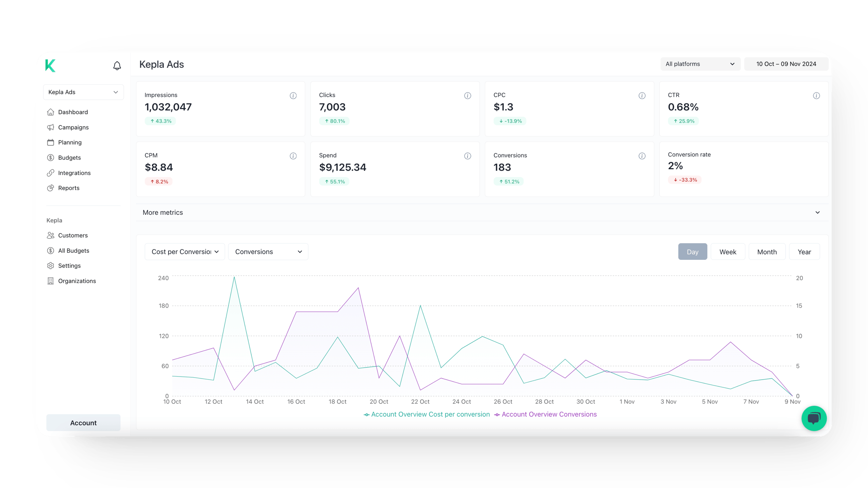Open the Kepla Ads account dropdown
Image resolution: width=868 pixels, height=488 pixels.
[x=83, y=92]
